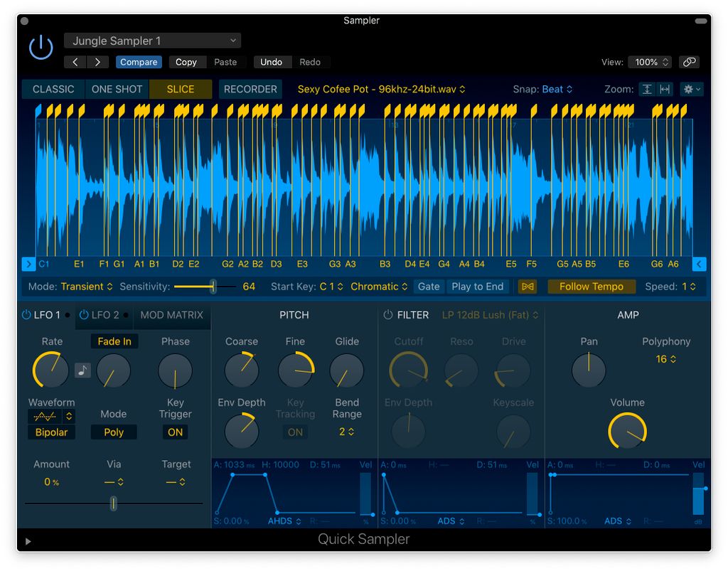This screenshot has width=728, height=571.
Task: Open the gear action menu
Action: click(692, 89)
